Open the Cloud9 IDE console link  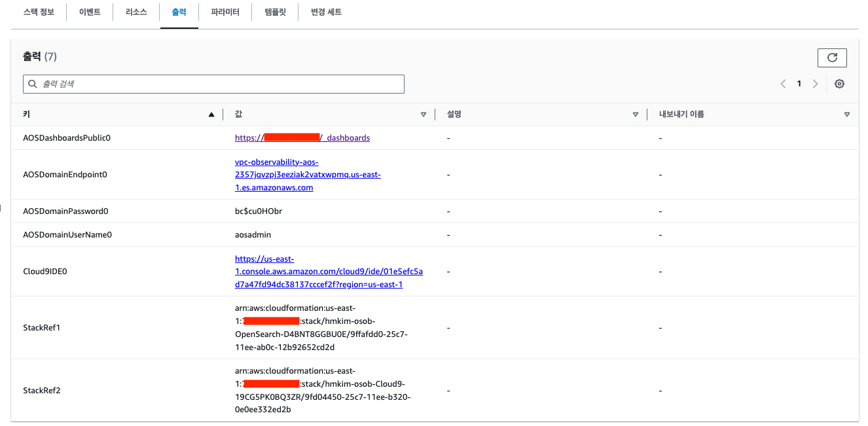pos(329,272)
